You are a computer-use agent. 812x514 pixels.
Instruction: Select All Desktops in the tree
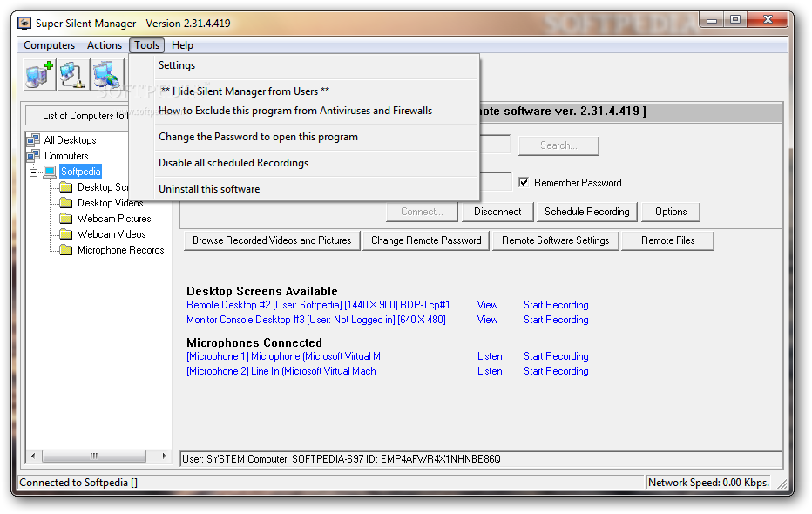pos(70,139)
